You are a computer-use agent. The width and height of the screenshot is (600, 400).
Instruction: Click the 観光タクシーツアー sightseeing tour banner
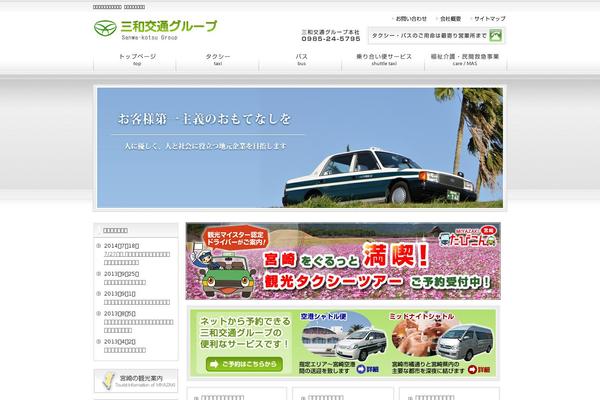343,261
